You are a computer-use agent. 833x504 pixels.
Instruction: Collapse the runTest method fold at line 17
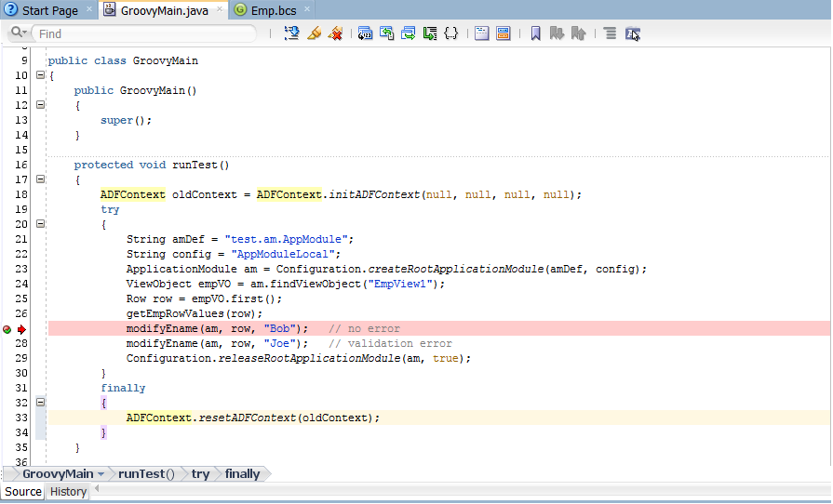[x=40, y=179]
